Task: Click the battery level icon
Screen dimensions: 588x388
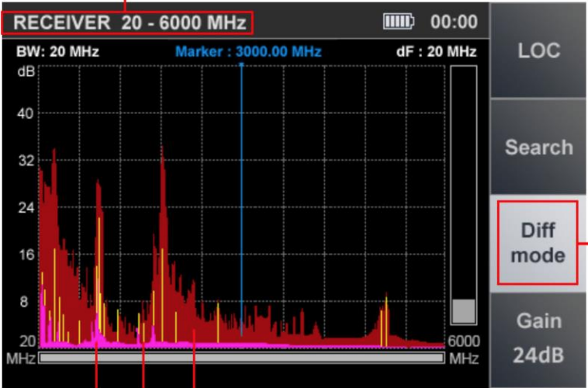Action: pyautogui.click(x=399, y=21)
